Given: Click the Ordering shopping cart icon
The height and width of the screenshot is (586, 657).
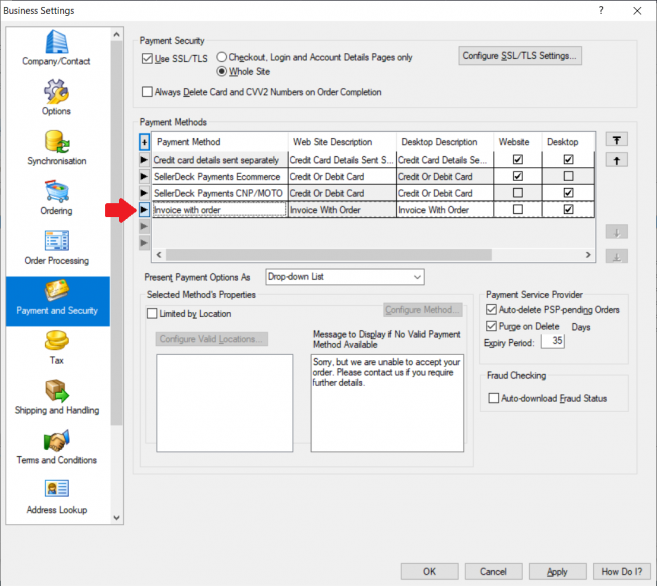Looking at the screenshot, I should 56,191.
